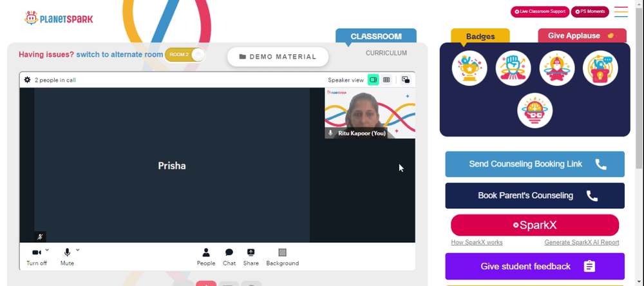The height and width of the screenshot is (286, 644).
Task: Click Give Applause tab
Action: click(x=582, y=36)
